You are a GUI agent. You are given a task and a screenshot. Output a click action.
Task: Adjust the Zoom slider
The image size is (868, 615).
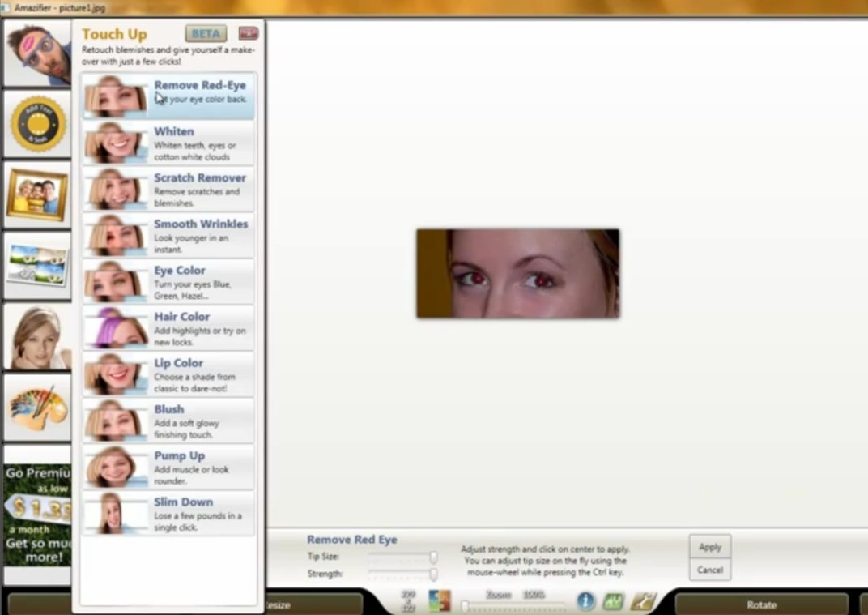click(513, 605)
